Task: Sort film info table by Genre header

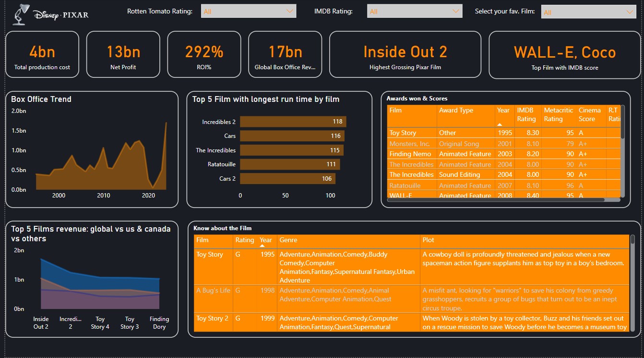Action: 348,242
